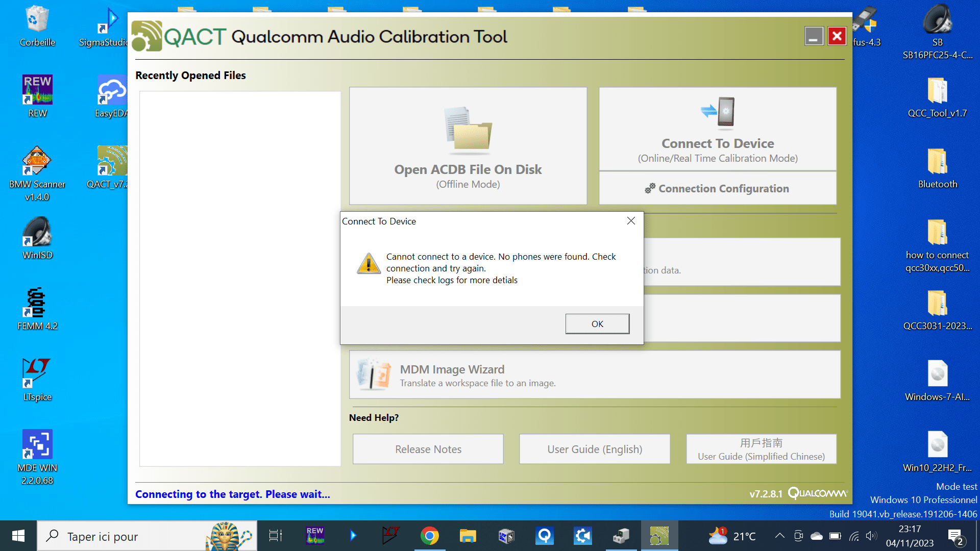Click Connect To Device online mode button
The width and height of the screenshot is (980, 551).
[x=718, y=129]
